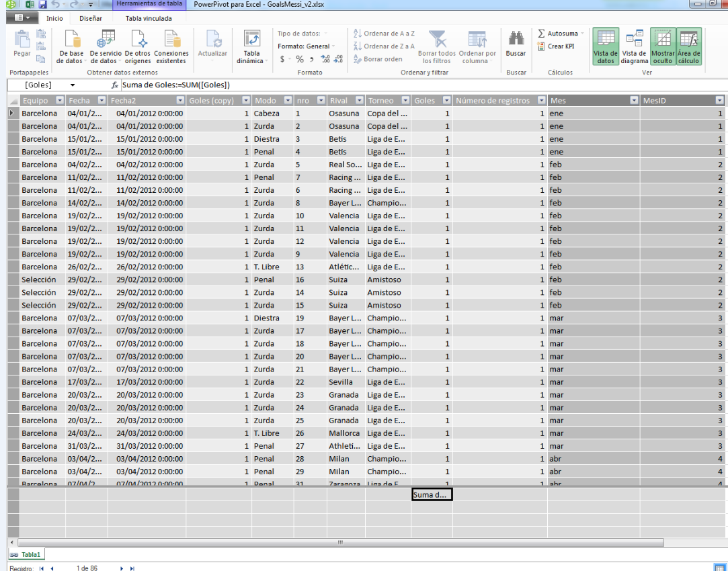Open the Rival column filter dropdown
The image size is (728, 571).
359,101
